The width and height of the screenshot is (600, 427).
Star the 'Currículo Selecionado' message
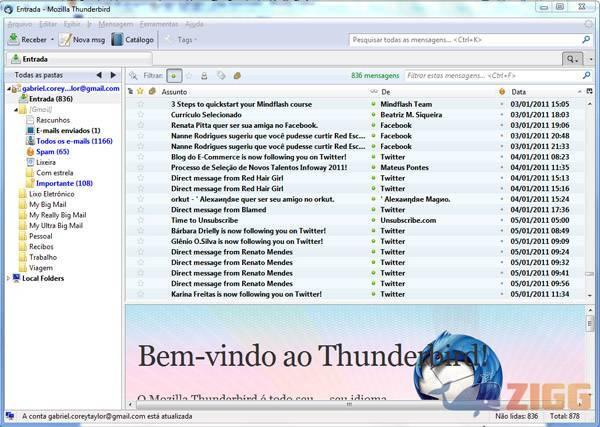(140, 115)
